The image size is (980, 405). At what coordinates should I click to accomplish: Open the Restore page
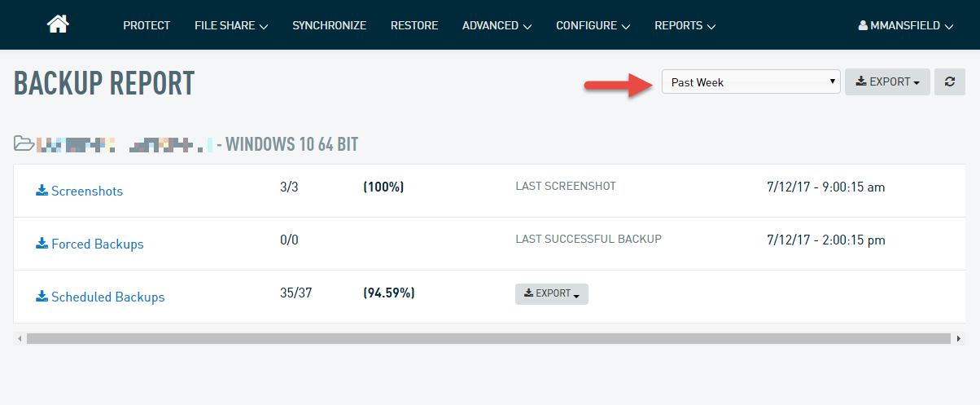click(414, 25)
